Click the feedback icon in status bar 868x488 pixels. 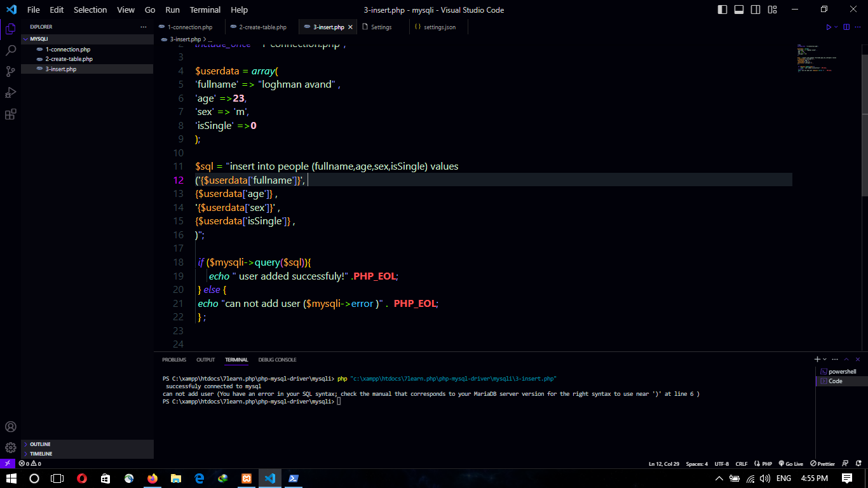click(845, 463)
